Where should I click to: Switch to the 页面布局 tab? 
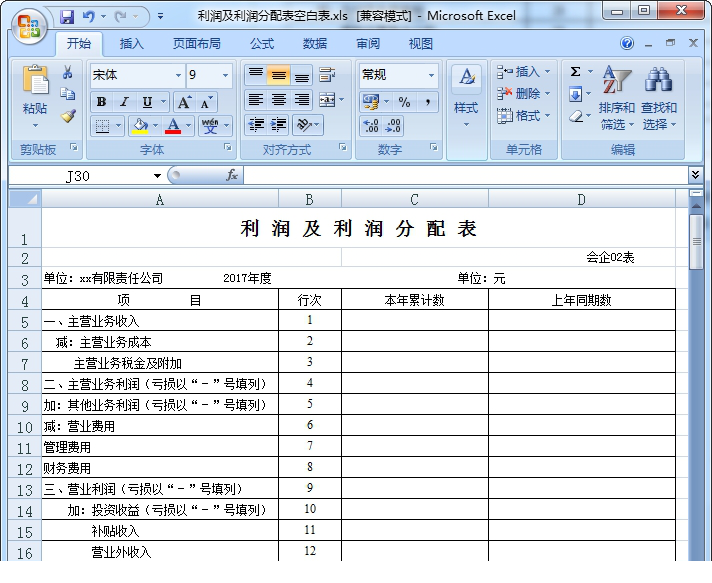coord(197,44)
